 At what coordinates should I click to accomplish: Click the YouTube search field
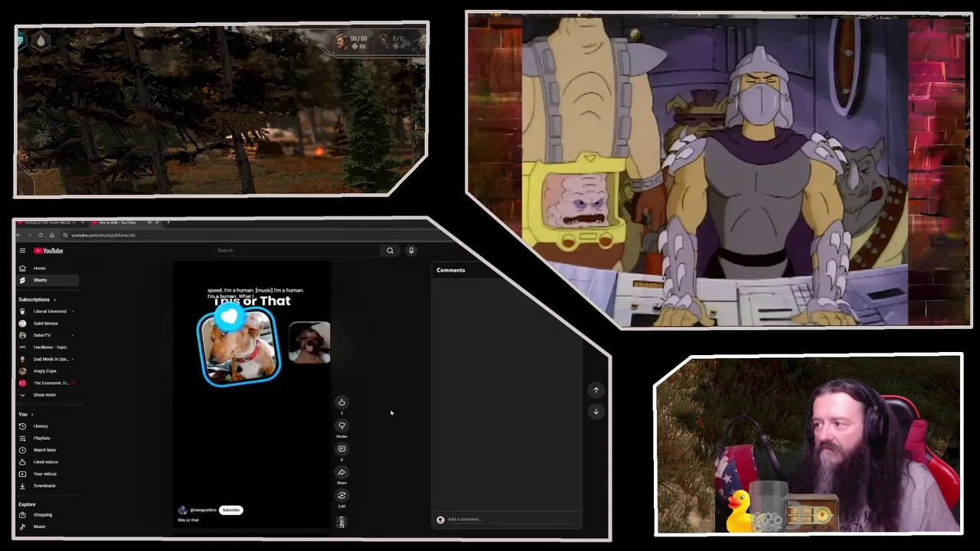(x=296, y=250)
